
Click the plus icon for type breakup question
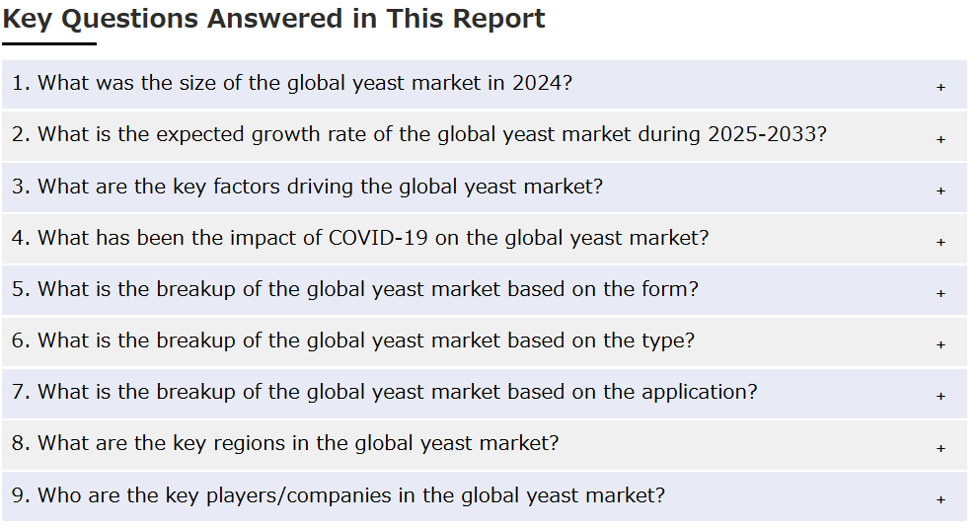tap(941, 344)
